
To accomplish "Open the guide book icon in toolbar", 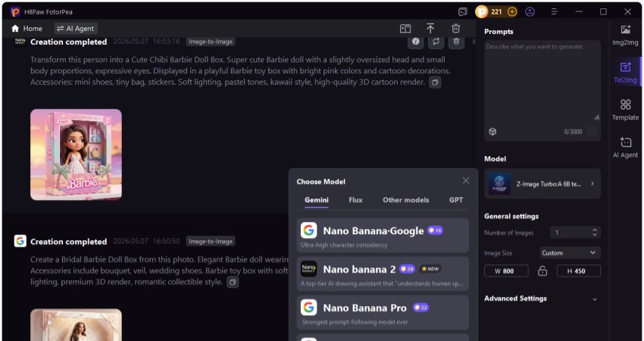I will click(405, 28).
